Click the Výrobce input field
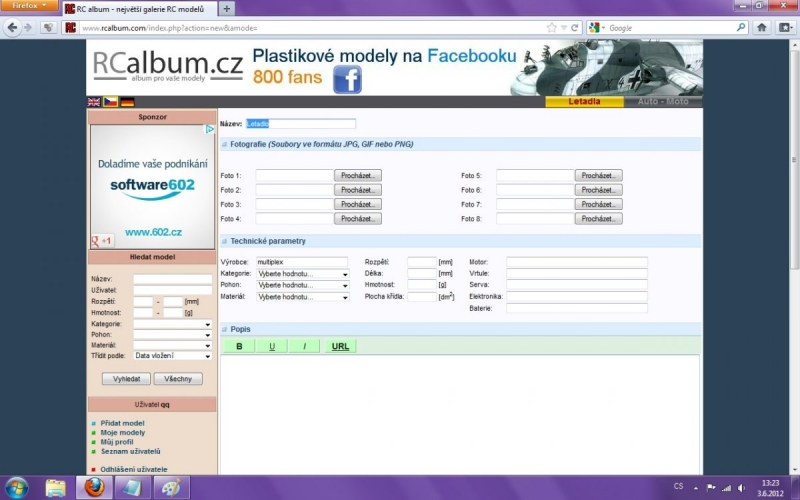Viewport: 800px width, 500px height. click(302, 261)
